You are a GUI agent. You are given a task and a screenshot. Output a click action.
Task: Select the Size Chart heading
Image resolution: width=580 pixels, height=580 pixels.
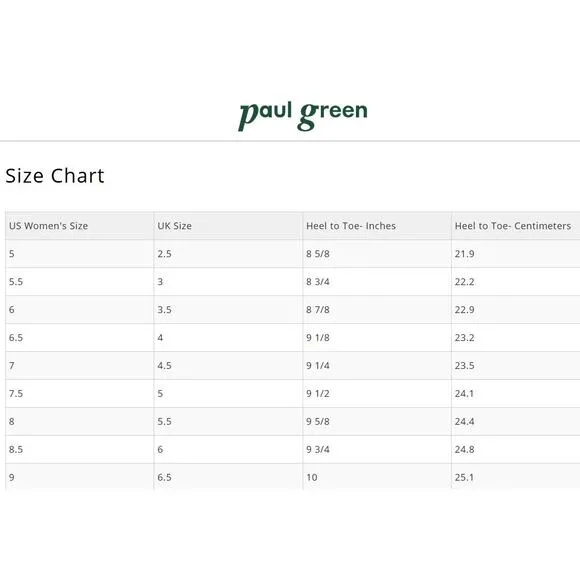pos(55,176)
